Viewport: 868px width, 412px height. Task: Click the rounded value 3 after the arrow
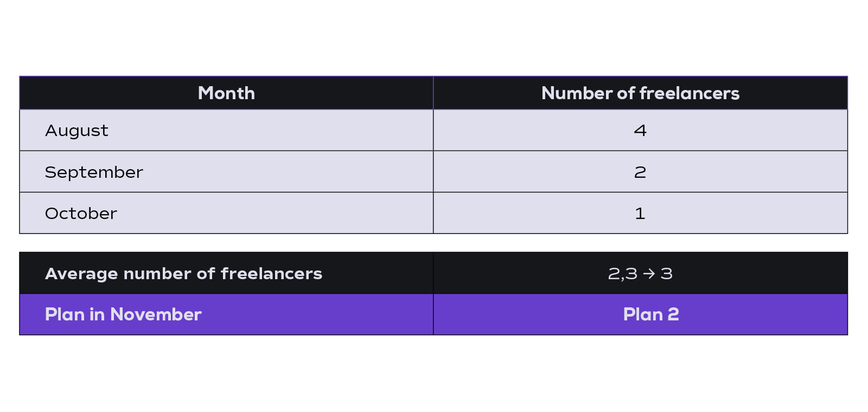pos(667,274)
